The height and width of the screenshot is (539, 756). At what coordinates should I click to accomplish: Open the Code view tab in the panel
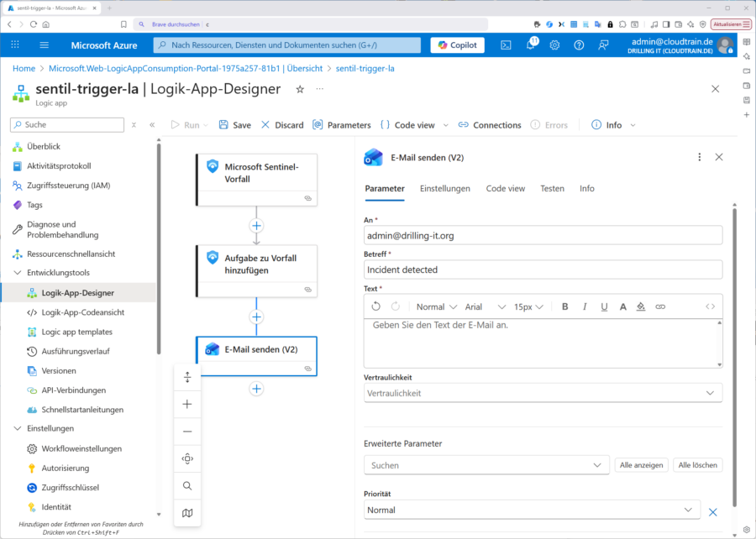tap(505, 189)
